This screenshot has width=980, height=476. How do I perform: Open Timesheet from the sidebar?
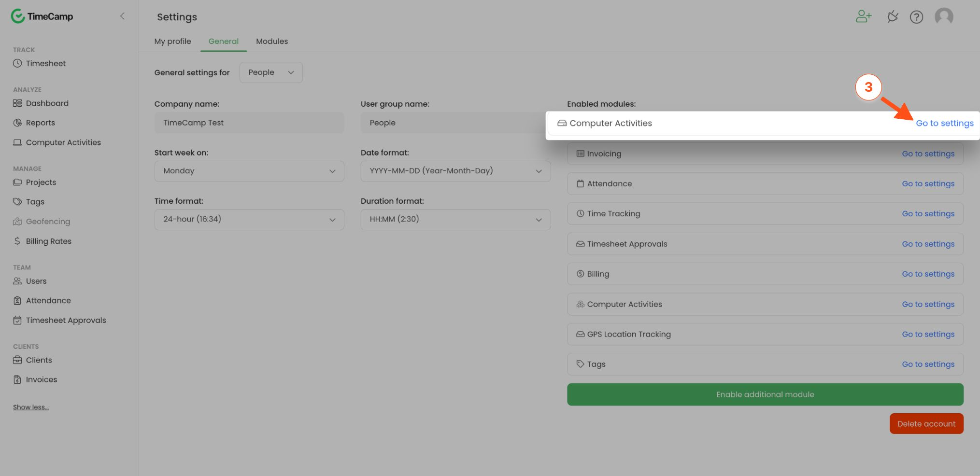coord(45,63)
